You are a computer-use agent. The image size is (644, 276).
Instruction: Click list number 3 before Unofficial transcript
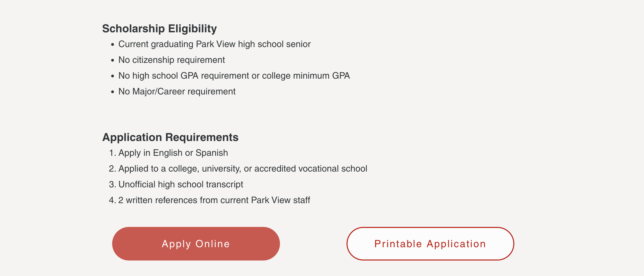pyautogui.click(x=113, y=184)
